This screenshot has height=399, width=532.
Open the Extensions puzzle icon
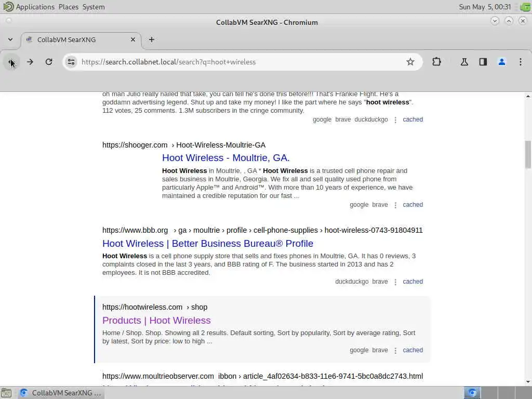tap(436, 62)
